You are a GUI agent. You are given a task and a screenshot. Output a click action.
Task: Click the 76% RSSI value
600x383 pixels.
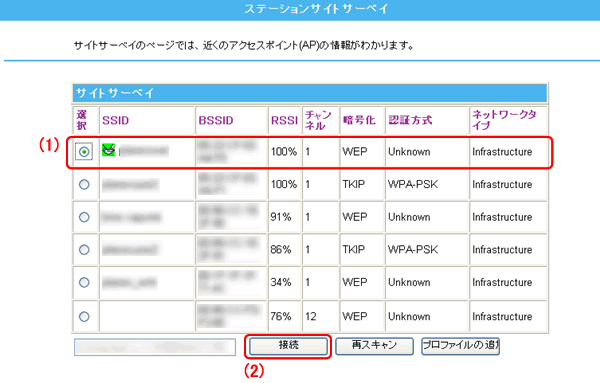coord(281,316)
